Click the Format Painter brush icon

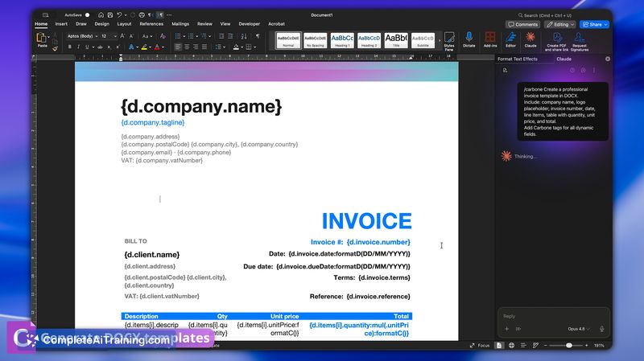[55, 48]
